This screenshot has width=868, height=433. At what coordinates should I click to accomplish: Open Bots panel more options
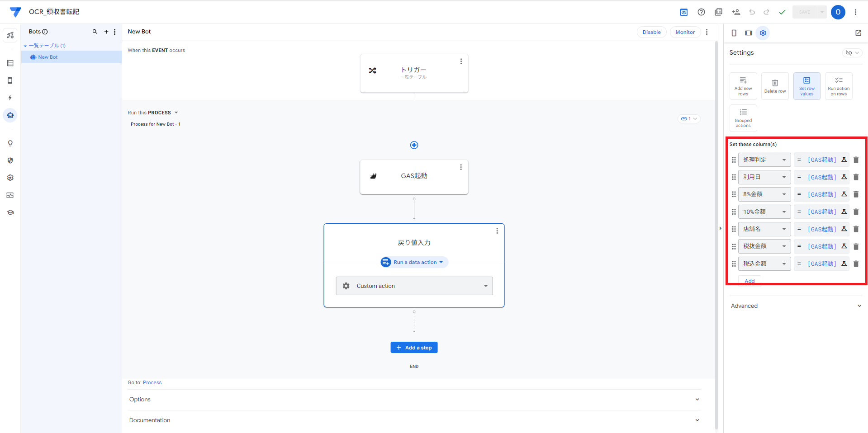coord(115,32)
